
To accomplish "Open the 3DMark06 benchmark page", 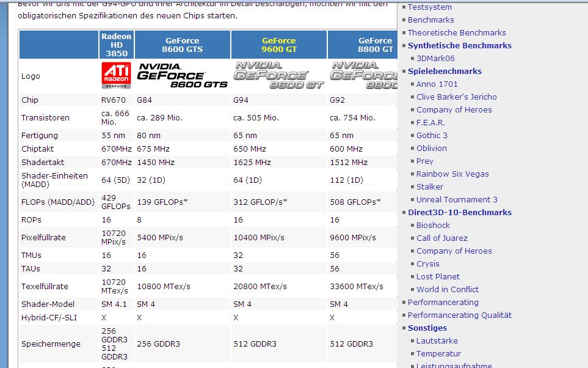I will [435, 58].
